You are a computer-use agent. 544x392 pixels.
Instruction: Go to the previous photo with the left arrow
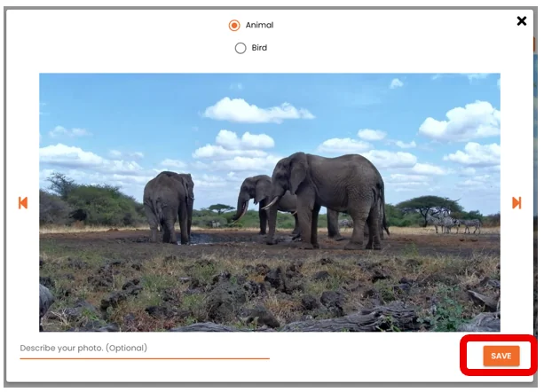[x=23, y=203]
